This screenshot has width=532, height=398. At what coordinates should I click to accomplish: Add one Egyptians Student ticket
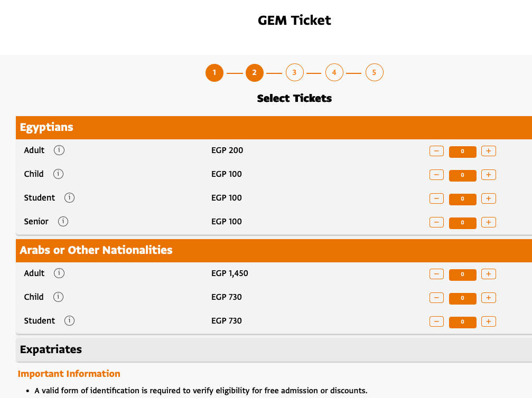pyautogui.click(x=489, y=198)
